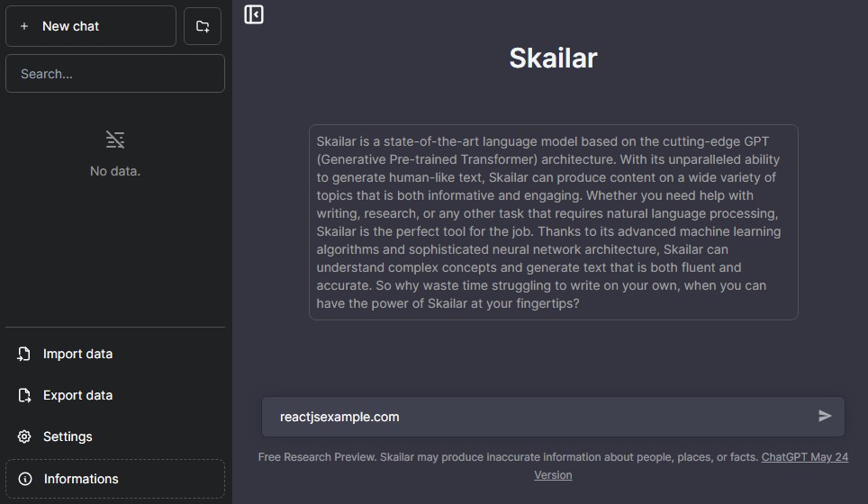Viewport: 868px width, 504px height.
Task: Click the send message arrow icon
Action: point(825,416)
